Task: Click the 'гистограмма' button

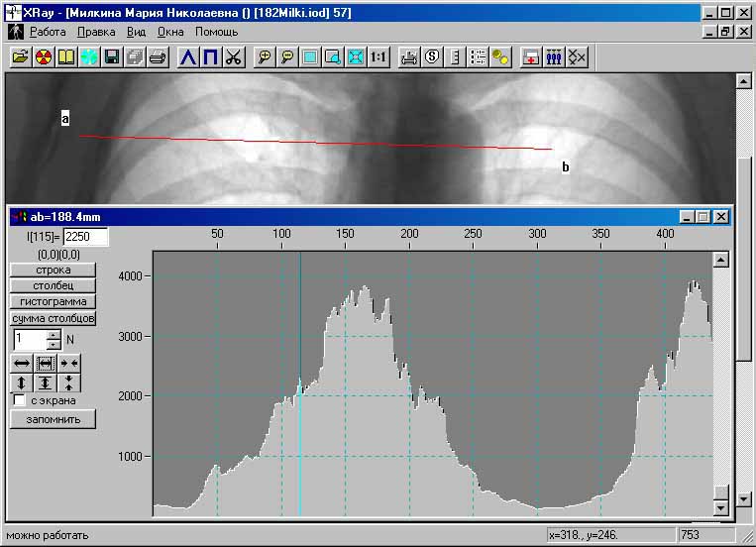Action: (54, 301)
